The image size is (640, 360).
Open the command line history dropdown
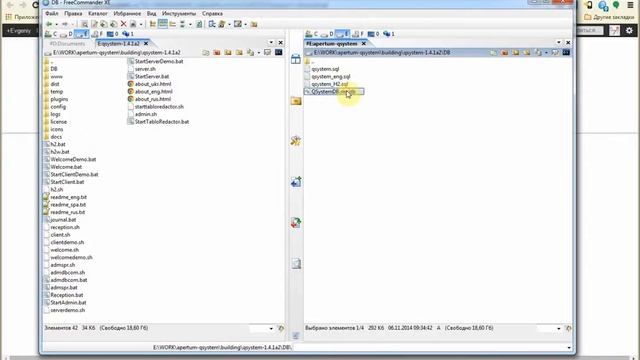point(569,348)
